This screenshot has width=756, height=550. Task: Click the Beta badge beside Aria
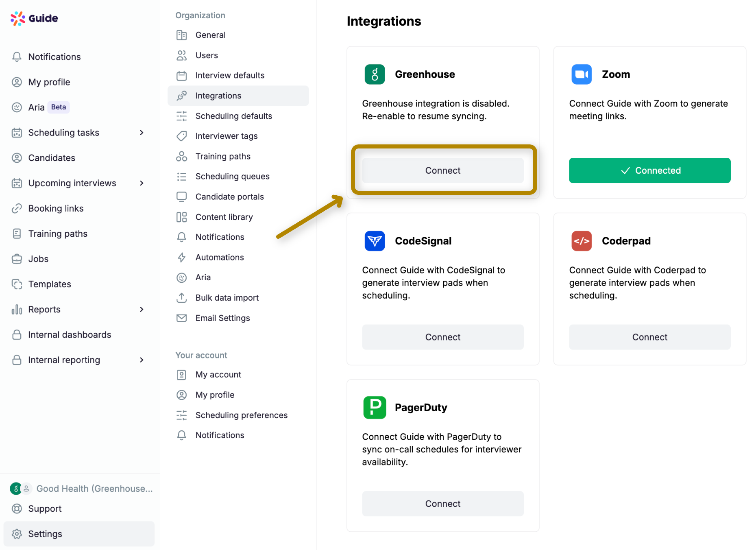tap(59, 107)
